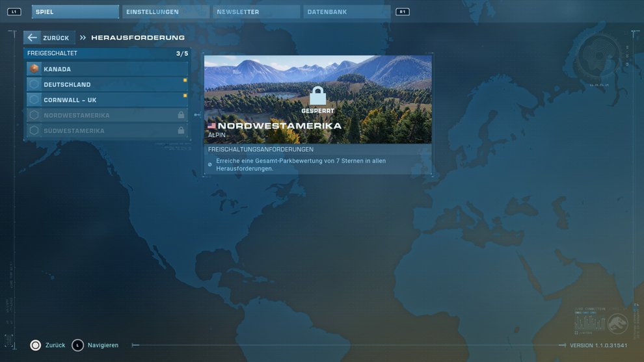
Task: Select the locked SÜDWESTAMERIKA challenge
Action: tap(107, 131)
